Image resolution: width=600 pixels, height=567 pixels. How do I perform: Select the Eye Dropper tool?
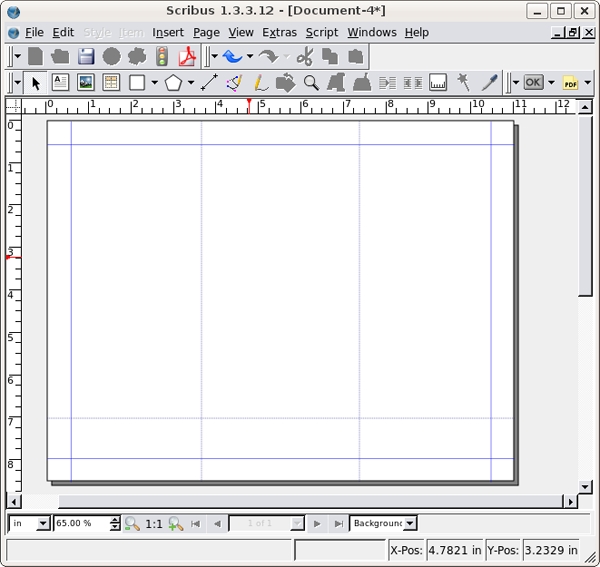coord(489,83)
